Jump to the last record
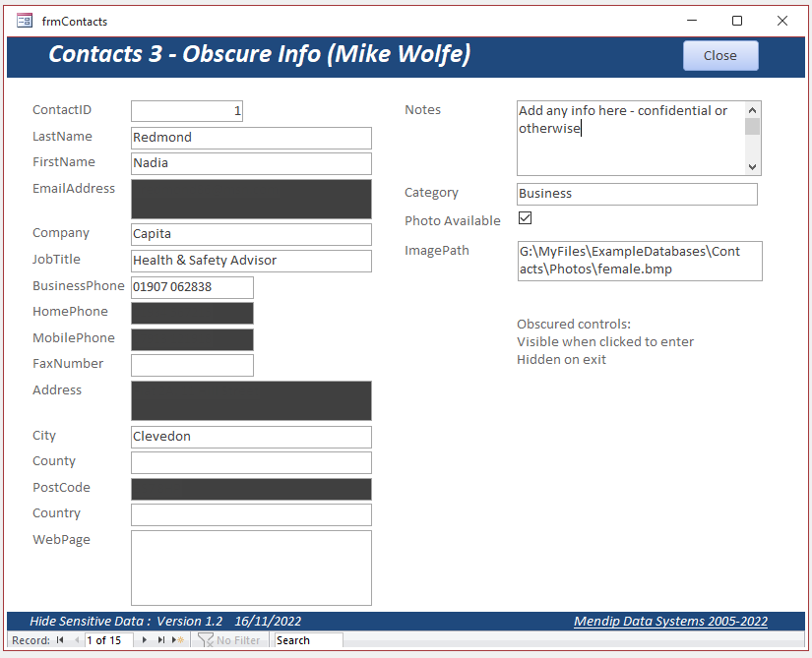Image resolution: width=812 pixels, height=658 pixels. (x=161, y=640)
